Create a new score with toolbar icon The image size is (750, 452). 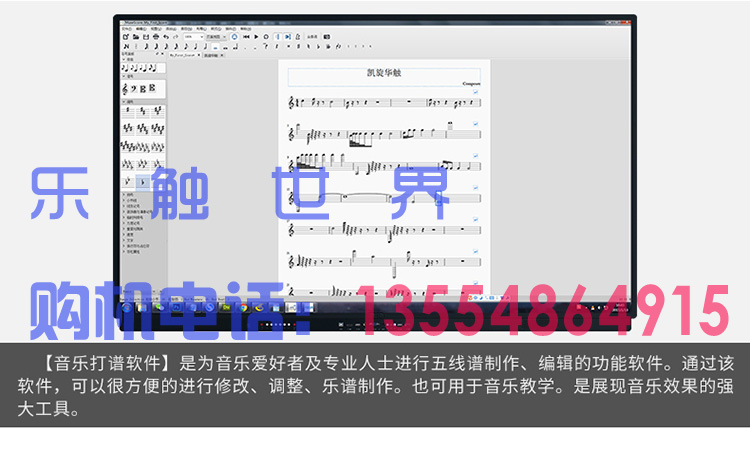pos(126,37)
